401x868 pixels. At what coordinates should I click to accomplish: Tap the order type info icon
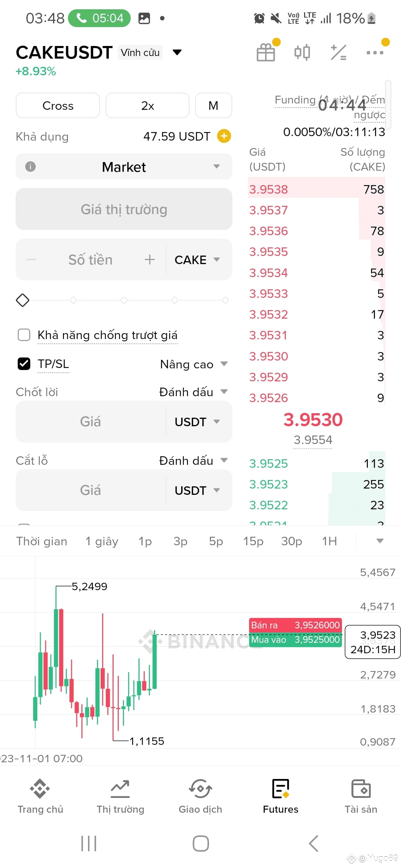point(30,167)
